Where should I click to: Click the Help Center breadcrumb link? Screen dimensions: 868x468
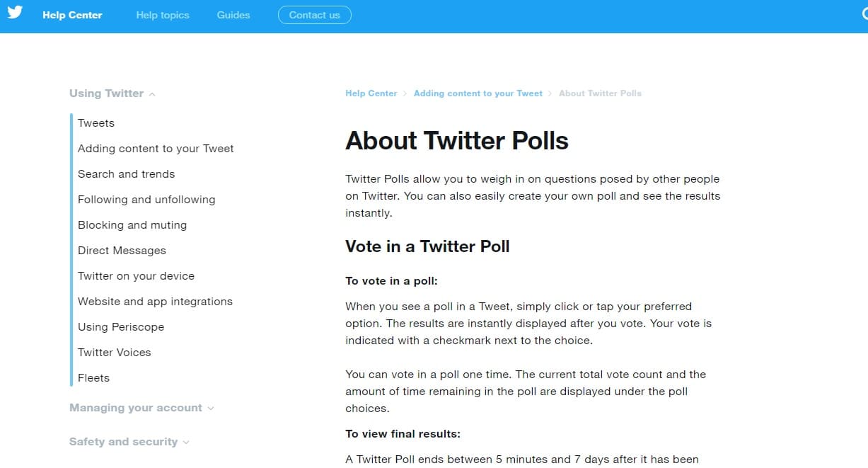pos(371,93)
